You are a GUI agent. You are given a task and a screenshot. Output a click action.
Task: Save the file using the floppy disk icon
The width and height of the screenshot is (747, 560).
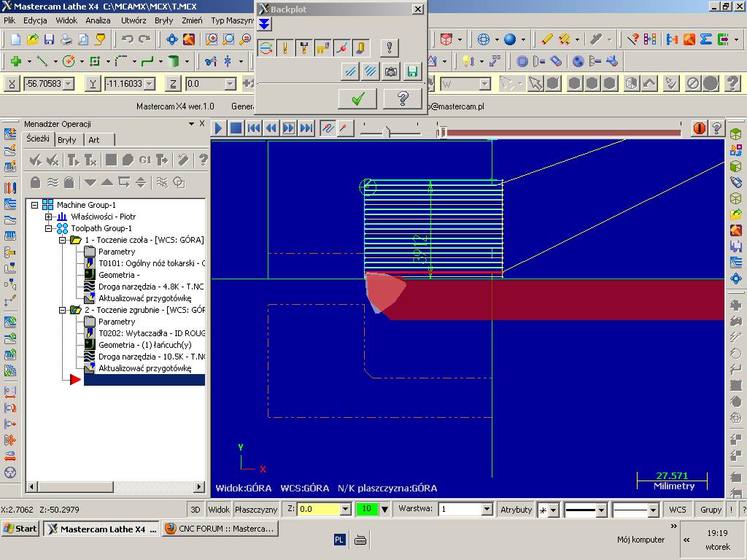point(49,39)
